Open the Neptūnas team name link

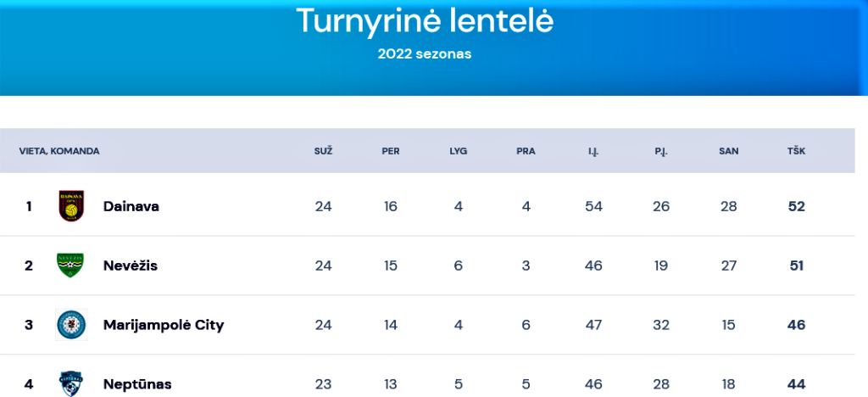click(137, 384)
